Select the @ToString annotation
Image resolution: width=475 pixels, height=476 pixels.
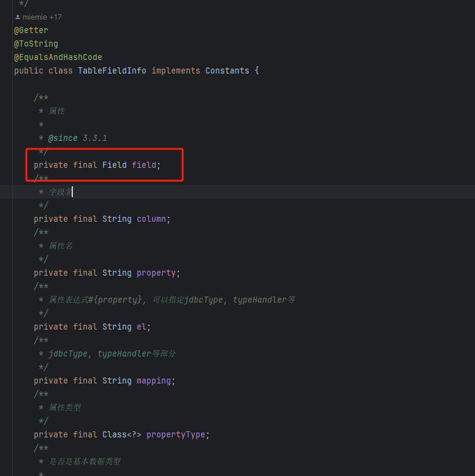point(36,43)
